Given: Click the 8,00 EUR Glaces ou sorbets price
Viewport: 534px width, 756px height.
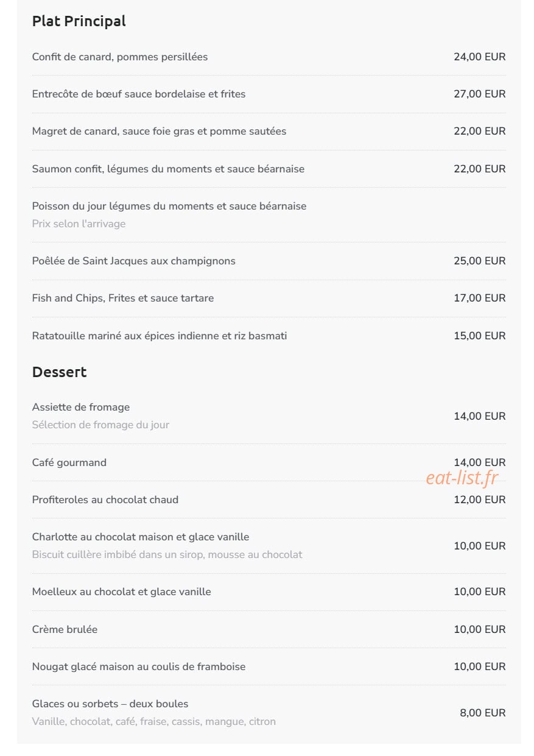Looking at the screenshot, I should click(x=482, y=713).
